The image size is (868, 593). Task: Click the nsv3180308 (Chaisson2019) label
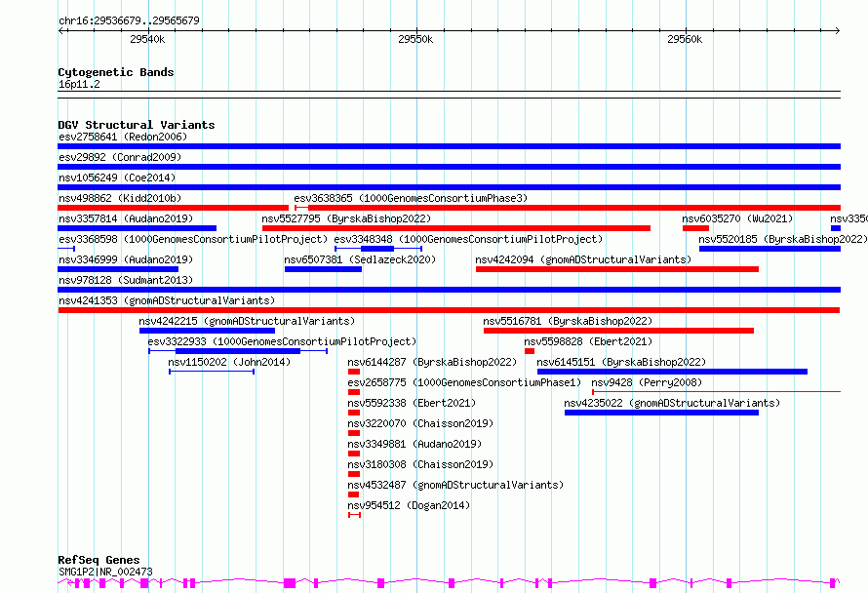point(420,464)
